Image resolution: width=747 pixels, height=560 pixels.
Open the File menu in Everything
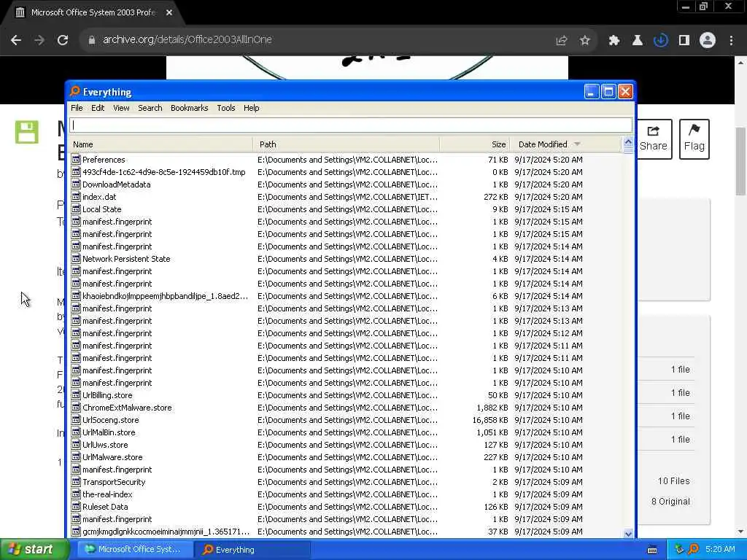point(77,108)
